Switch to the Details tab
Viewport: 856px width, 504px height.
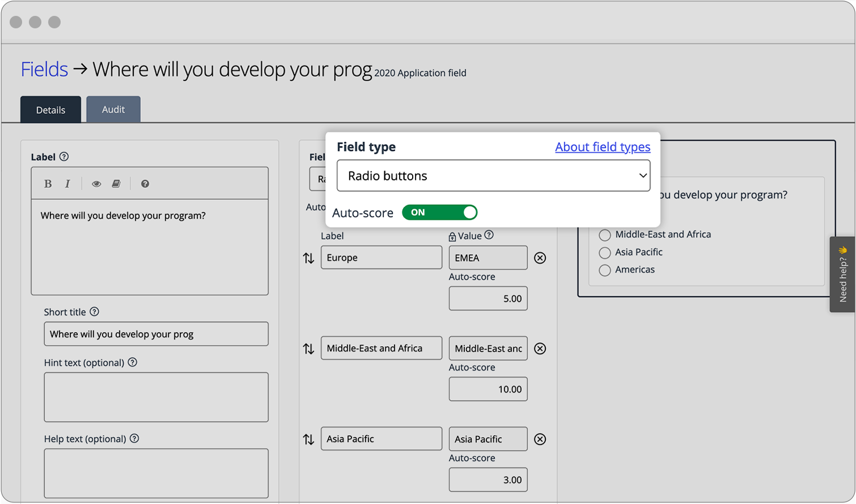pyautogui.click(x=51, y=109)
